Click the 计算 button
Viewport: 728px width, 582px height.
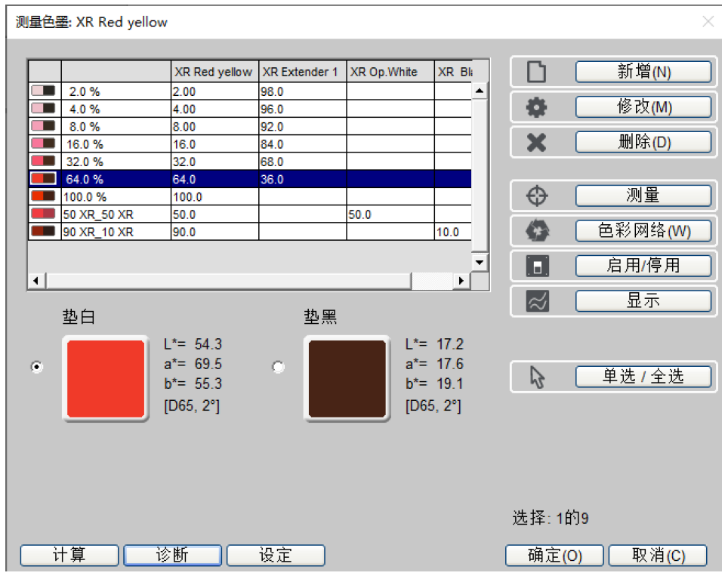69,556
